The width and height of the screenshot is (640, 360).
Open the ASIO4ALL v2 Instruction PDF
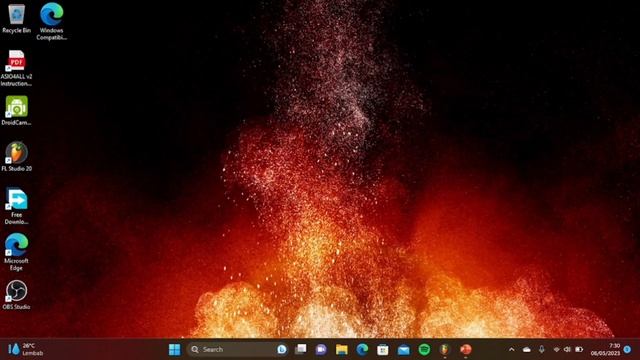pyautogui.click(x=16, y=68)
